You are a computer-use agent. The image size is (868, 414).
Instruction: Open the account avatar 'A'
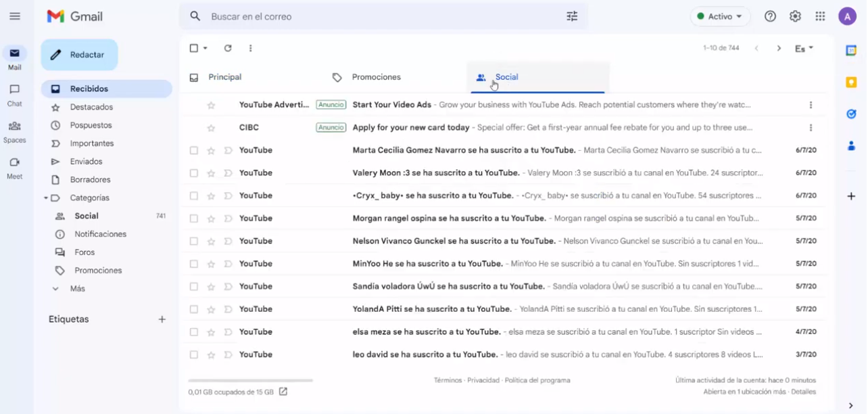847,16
